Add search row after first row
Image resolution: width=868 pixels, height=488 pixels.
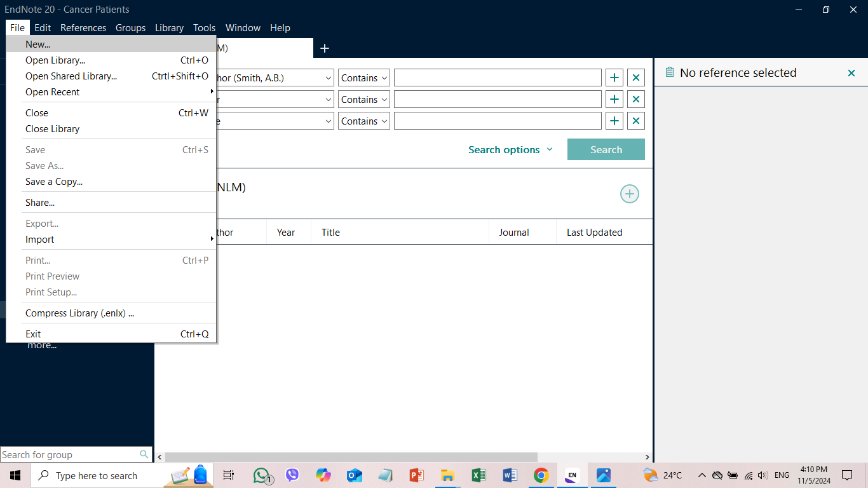[x=614, y=78]
